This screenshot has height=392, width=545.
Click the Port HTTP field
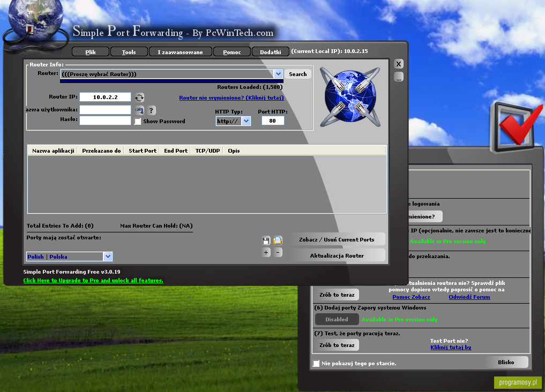272,120
